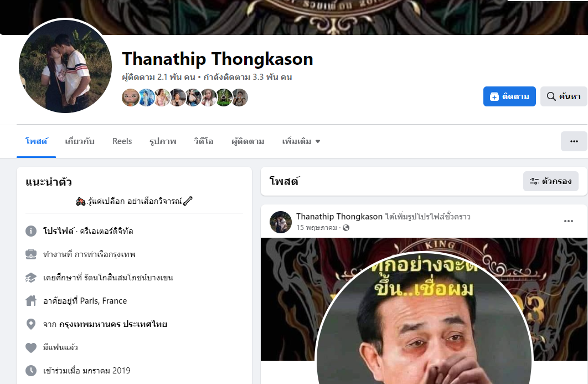Open the ตัวกรอง post filters

tap(551, 181)
